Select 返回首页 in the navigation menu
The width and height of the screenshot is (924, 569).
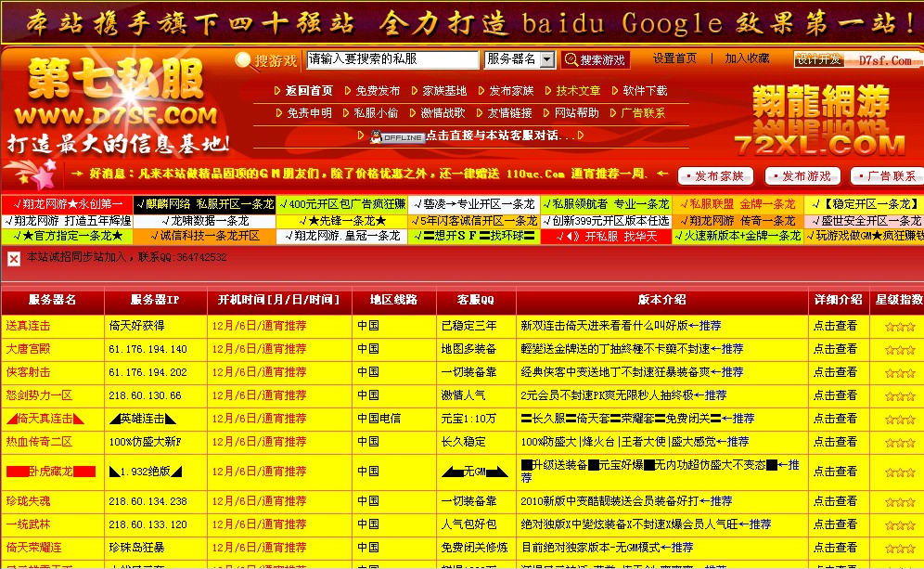(310, 91)
